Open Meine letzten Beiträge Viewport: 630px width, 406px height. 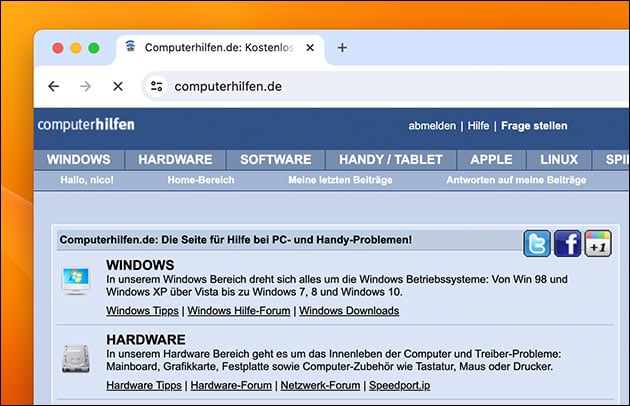[x=340, y=180]
